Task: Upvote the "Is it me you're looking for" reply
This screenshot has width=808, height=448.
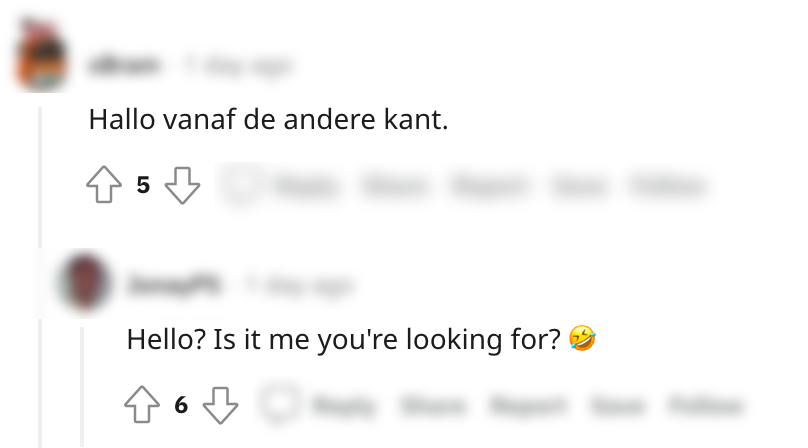Action: point(142,405)
